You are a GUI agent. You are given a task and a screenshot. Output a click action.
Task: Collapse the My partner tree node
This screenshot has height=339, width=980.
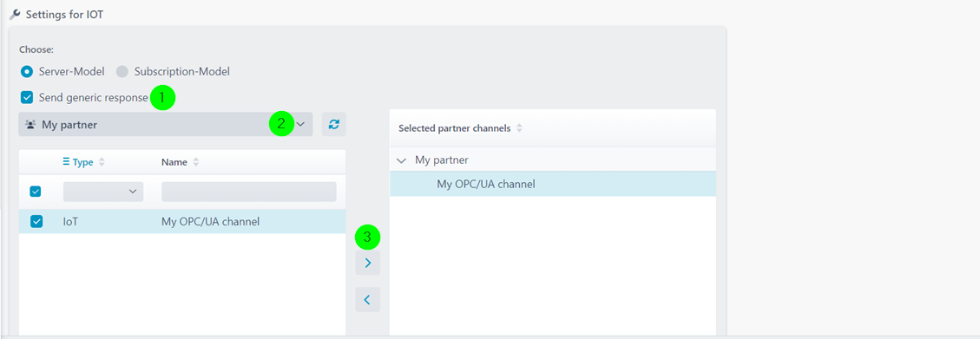point(401,160)
